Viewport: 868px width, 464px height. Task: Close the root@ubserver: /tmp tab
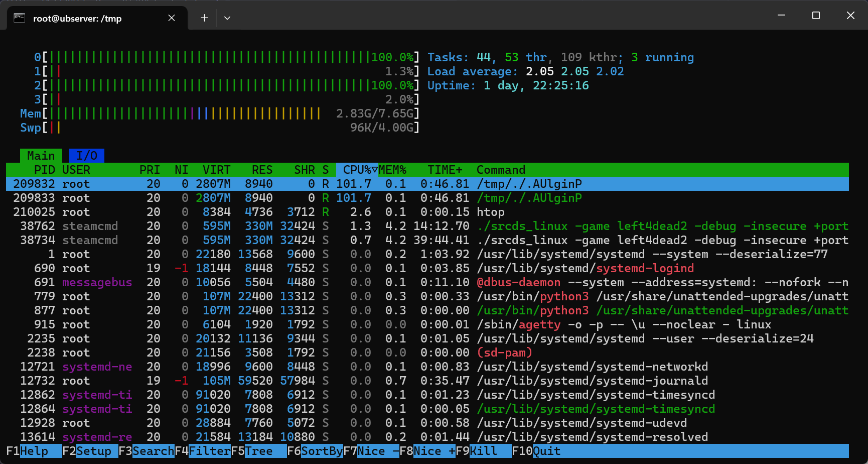[x=172, y=18]
